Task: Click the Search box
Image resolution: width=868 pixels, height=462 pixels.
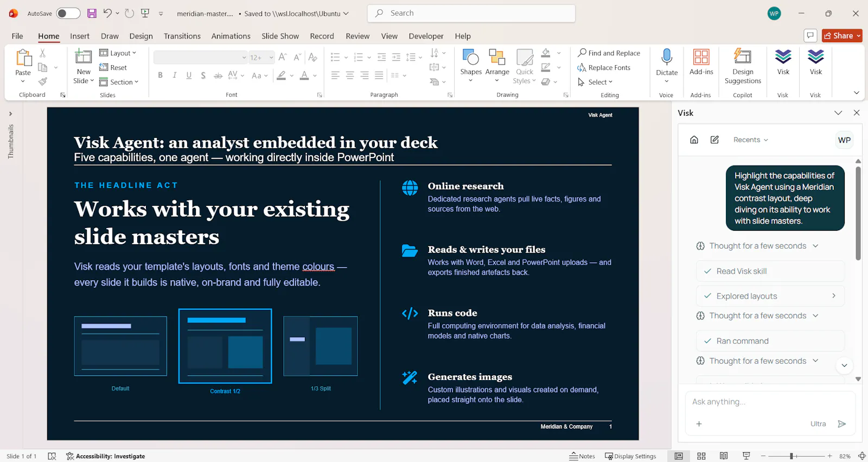Action: coord(471,13)
